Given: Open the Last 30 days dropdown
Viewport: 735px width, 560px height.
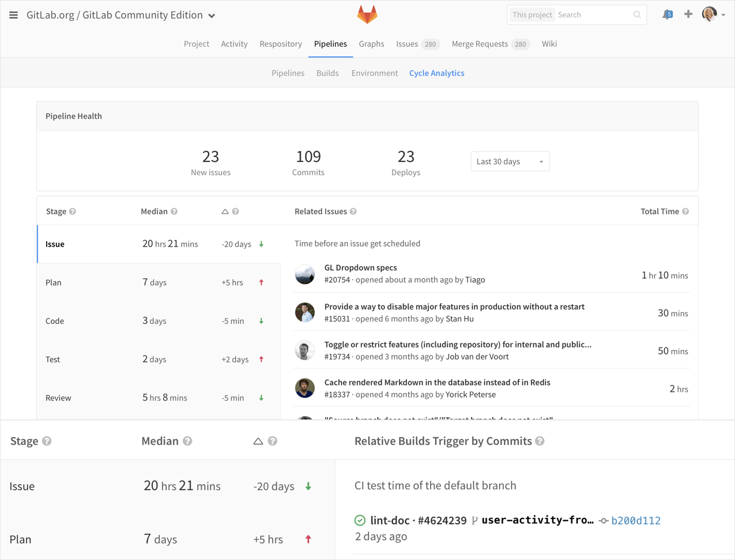Looking at the screenshot, I should click(x=510, y=161).
